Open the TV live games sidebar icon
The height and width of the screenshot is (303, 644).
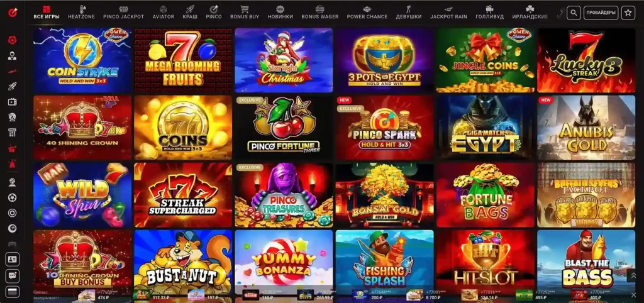(x=13, y=102)
